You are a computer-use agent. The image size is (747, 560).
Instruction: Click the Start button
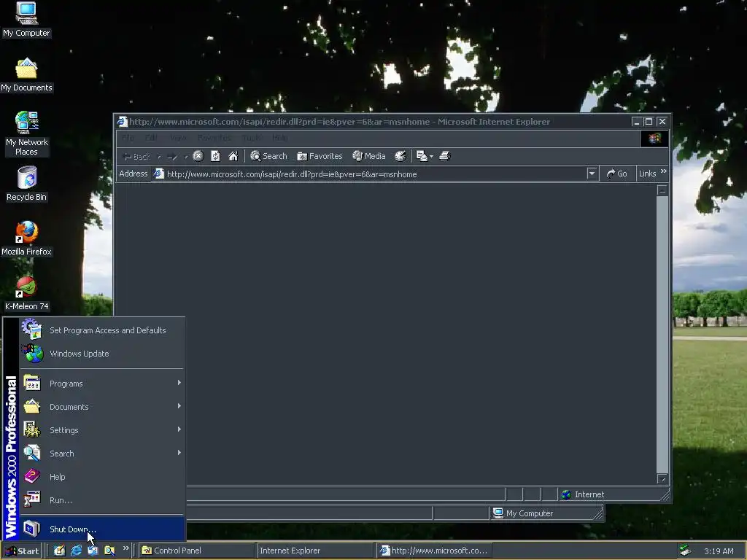[x=22, y=551]
